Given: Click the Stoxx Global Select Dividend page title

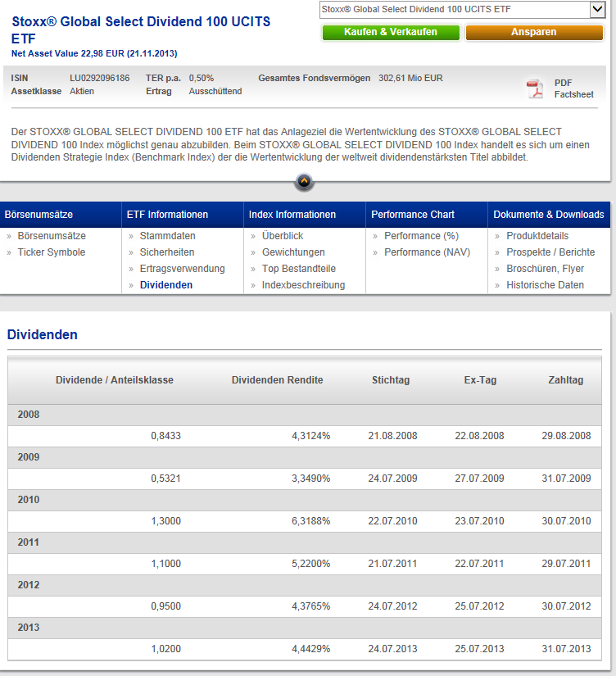Looking at the screenshot, I should point(141,29).
